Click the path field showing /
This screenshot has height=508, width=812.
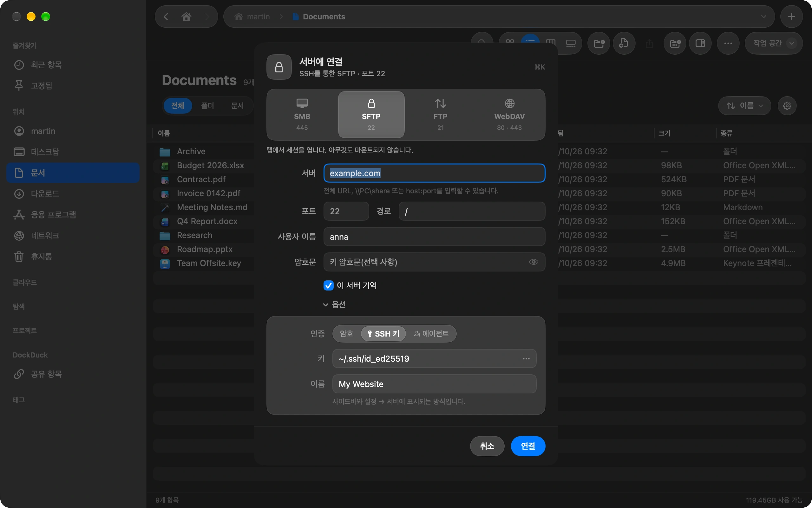click(472, 211)
